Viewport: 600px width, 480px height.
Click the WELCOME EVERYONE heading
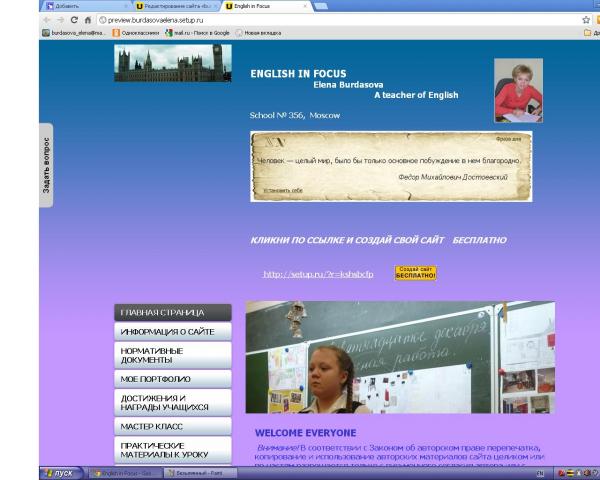(305, 433)
